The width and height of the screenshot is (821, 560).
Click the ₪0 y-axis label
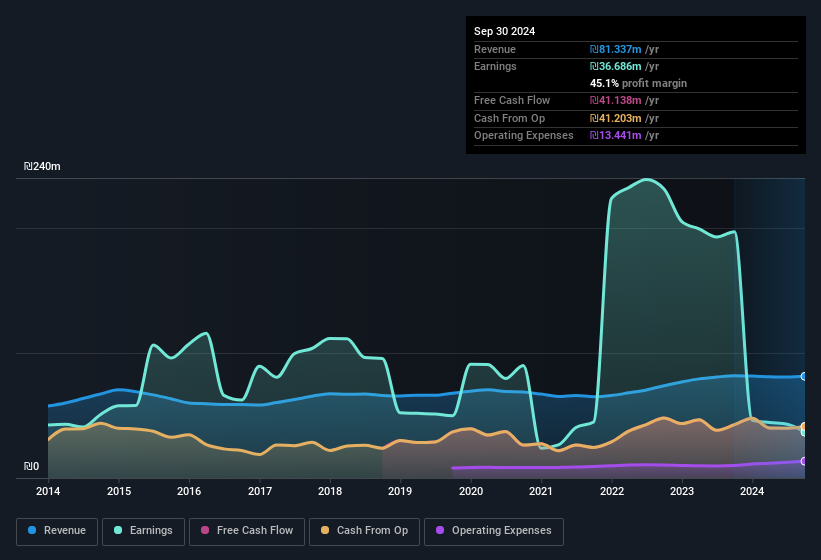31,466
